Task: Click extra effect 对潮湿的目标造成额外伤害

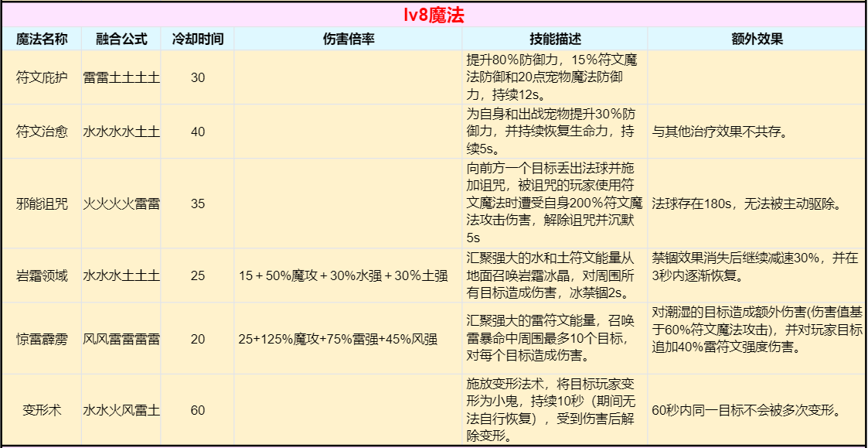Action: [757, 330]
